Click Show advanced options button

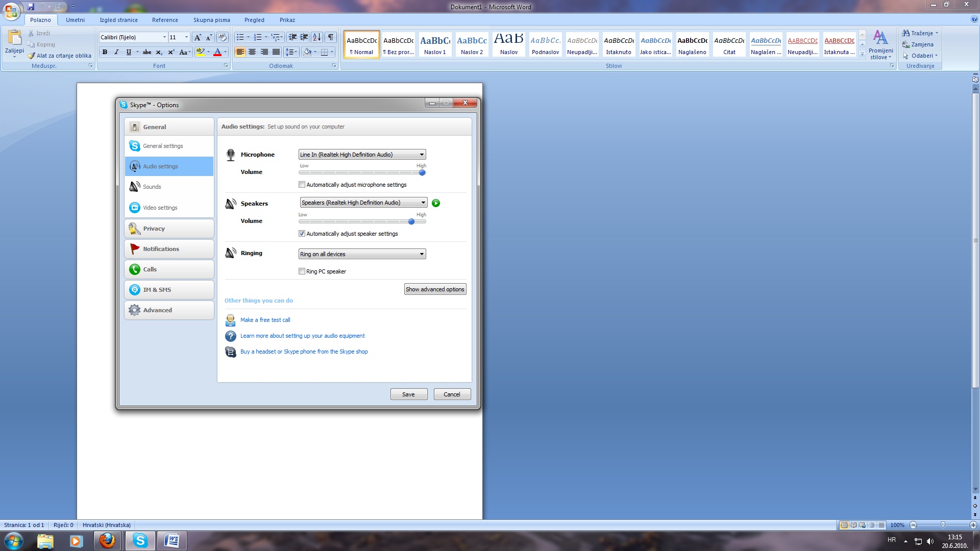(435, 289)
